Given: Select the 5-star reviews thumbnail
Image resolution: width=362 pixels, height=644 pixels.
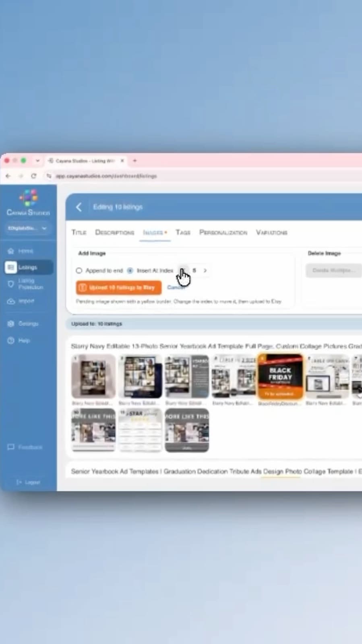Looking at the screenshot, I should [140, 430].
